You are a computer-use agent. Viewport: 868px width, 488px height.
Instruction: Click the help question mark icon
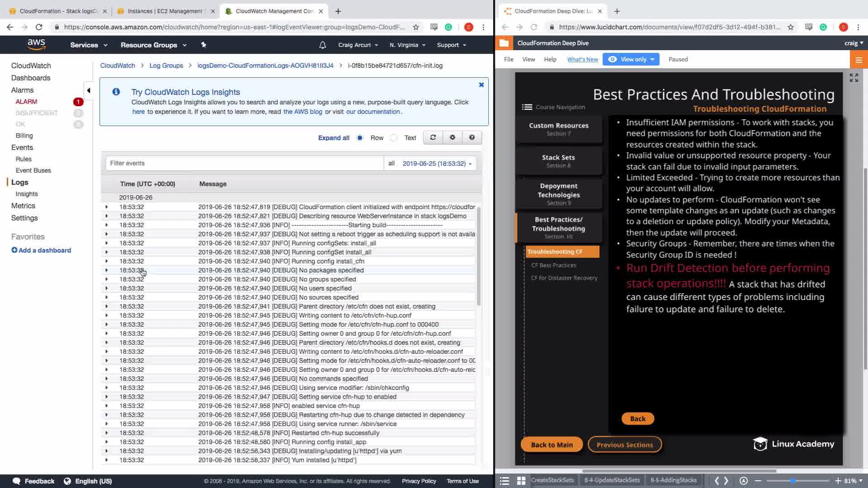click(x=472, y=137)
